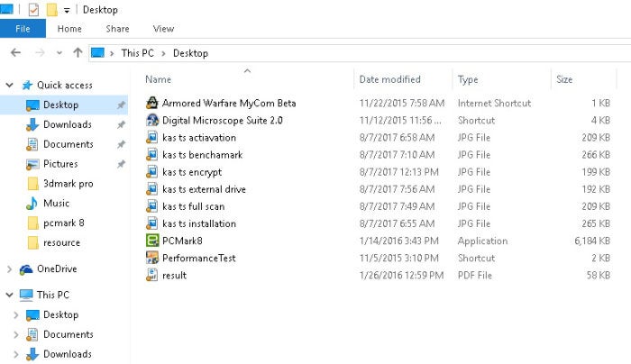Expand the OneDrive tree node
The width and height of the screenshot is (631, 364).
pos(9,269)
